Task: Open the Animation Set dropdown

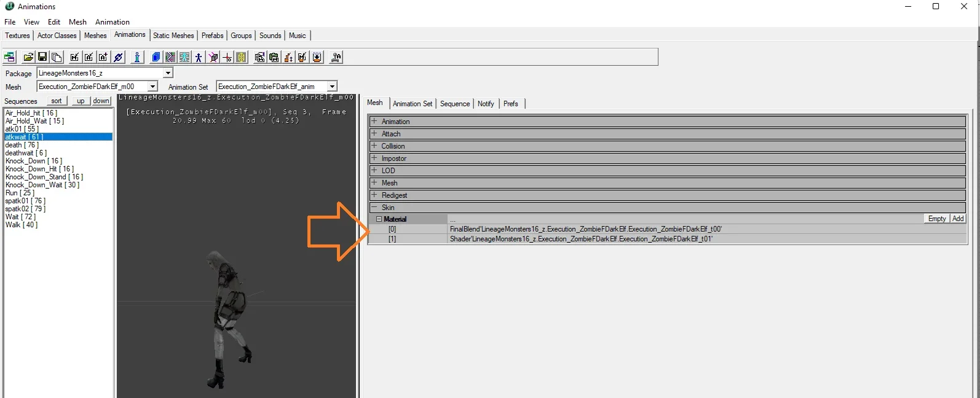Action: pyautogui.click(x=332, y=87)
